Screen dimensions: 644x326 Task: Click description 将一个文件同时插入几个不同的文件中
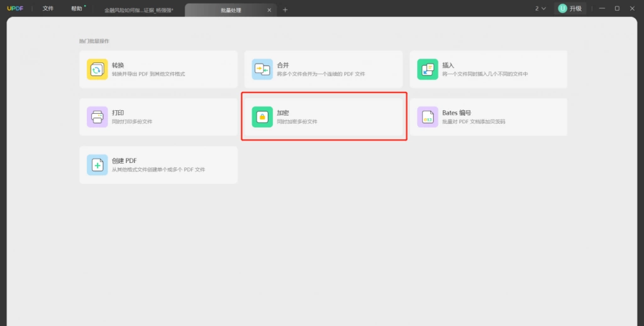(x=485, y=74)
